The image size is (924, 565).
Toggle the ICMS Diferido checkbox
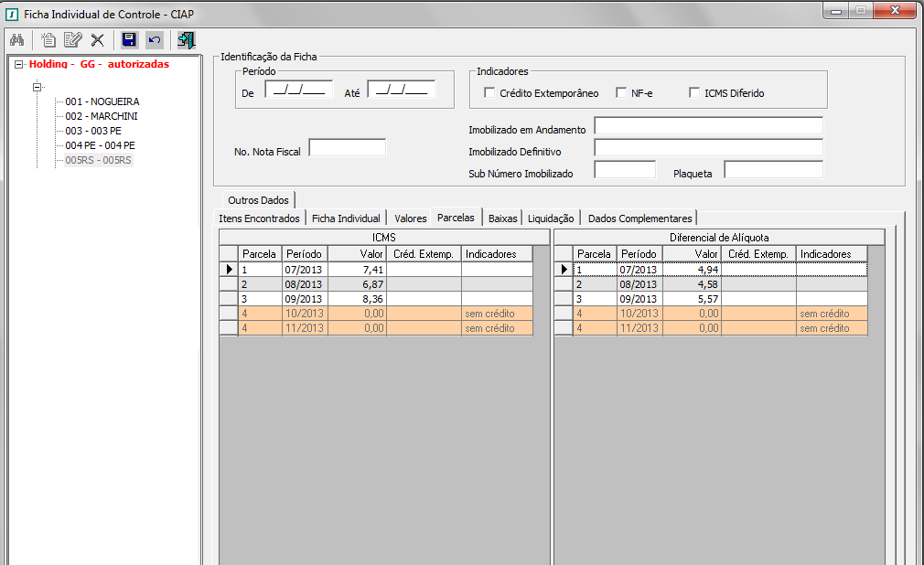click(x=694, y=93)
